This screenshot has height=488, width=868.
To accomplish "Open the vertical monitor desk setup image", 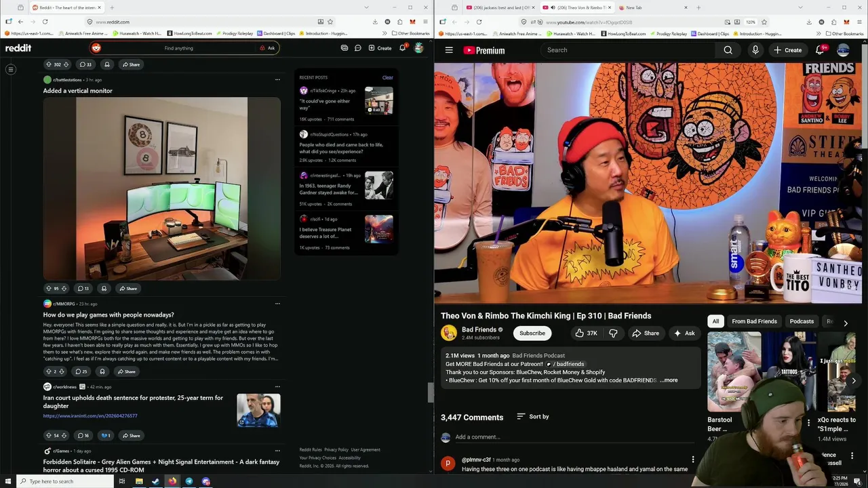I will pyautogui.click(x=161, y=188).
